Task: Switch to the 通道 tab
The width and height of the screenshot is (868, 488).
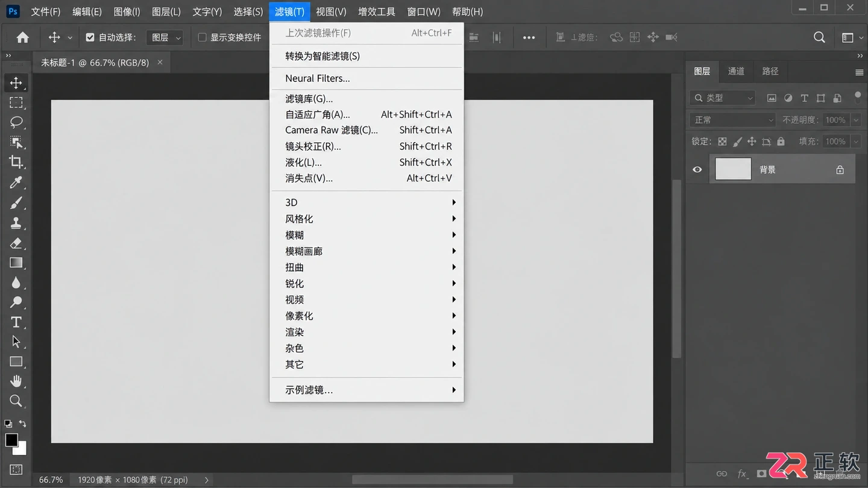Action: [736, 71]
